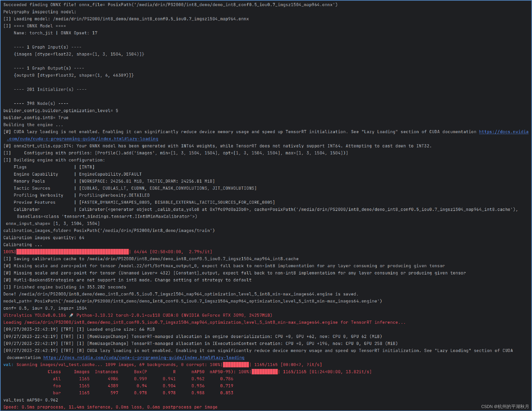
Task: Click the 'Calibrating ...' line
Action: click(x=23, y=245)
